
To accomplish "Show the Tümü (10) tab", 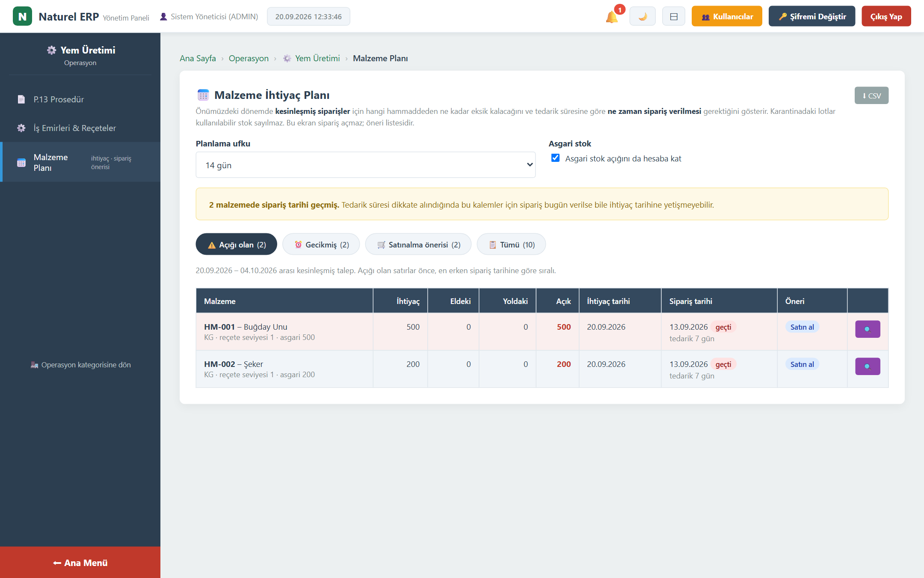I will [512, 244].
